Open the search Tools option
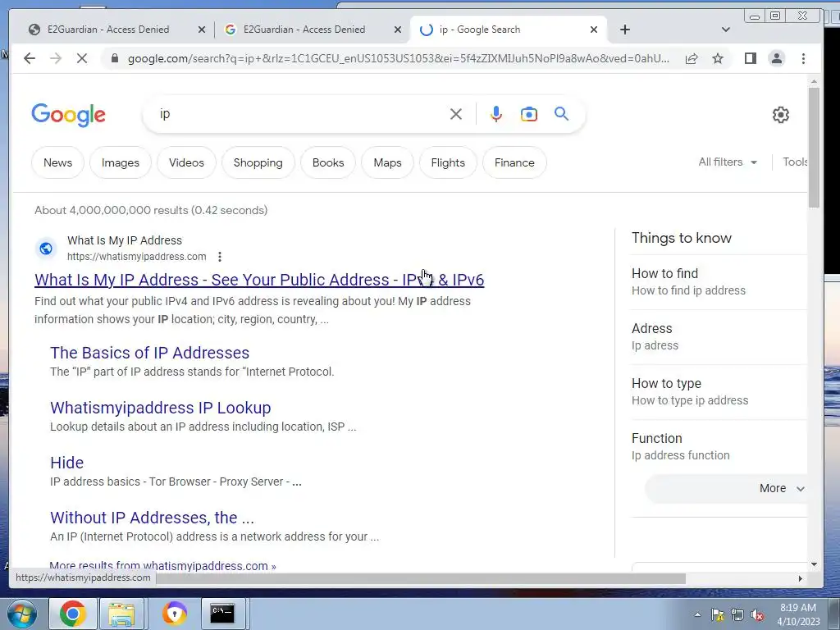The image size is (840, 630). tap(795, 162)
